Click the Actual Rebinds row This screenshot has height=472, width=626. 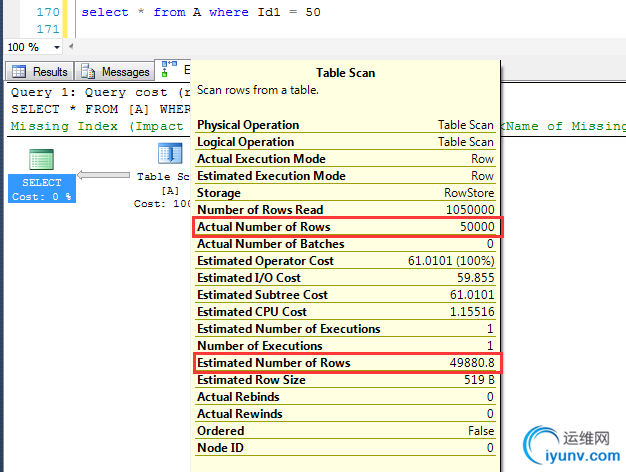click(345, 397)
